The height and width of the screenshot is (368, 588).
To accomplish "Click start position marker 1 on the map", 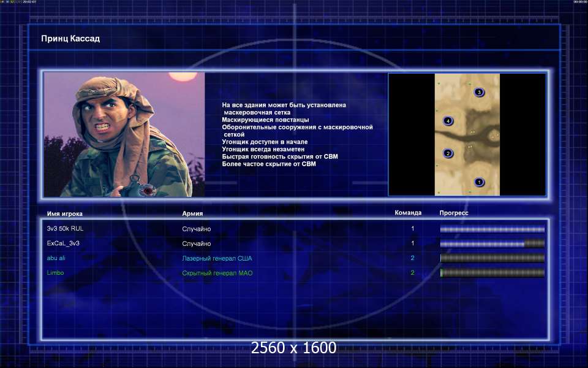I will coord(479,182).
